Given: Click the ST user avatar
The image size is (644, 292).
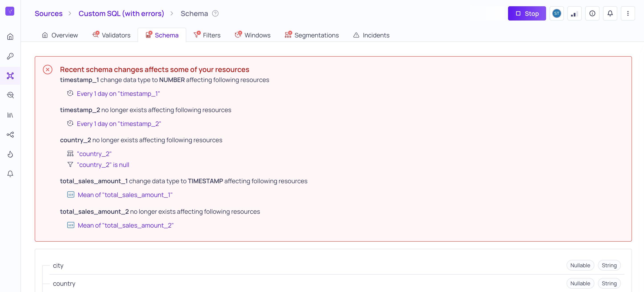Looking at the screenshot, I should point(557,13).
